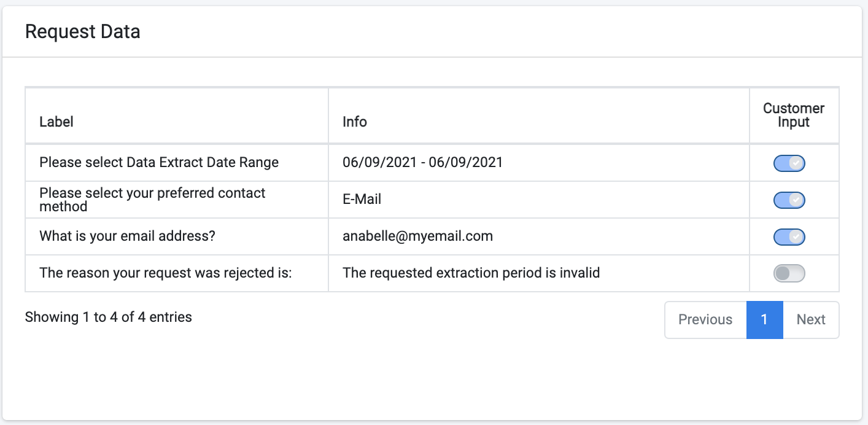Click the 'preferred contact method' label cell
This screenshot has width=868, height=425.
tap(177, 200)
